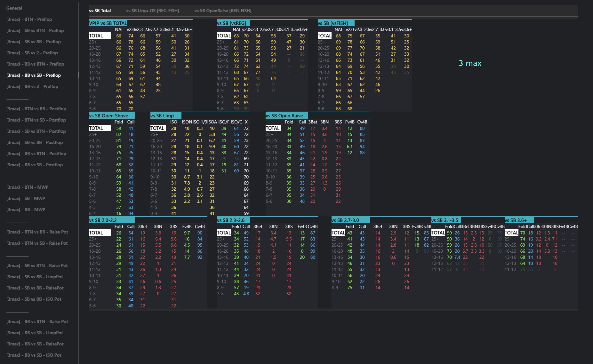This screenshot has width=593, height=364.
Task: Open [3max] - SB vs BB - LimpPot
Action: [x=35, y=277]
